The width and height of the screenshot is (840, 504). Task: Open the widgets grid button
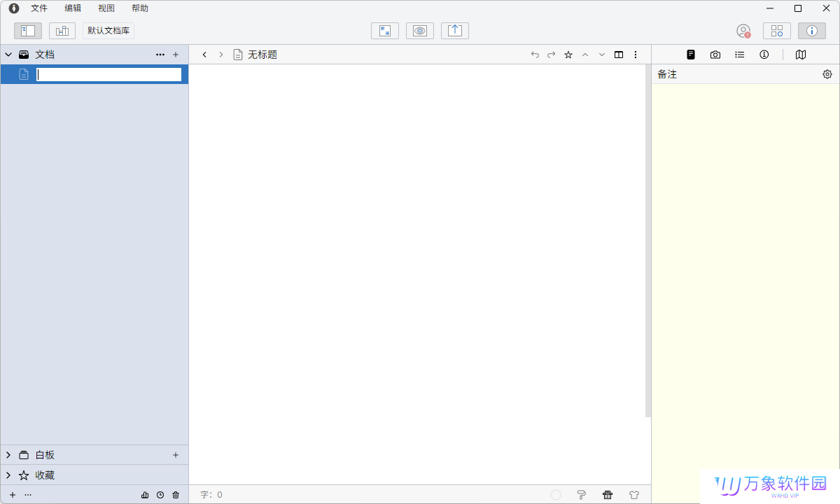(x=777, y=31)
